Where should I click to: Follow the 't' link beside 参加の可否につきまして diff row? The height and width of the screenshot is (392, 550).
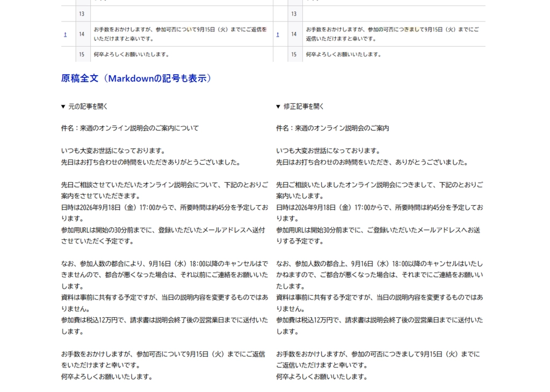pos(278,34)
